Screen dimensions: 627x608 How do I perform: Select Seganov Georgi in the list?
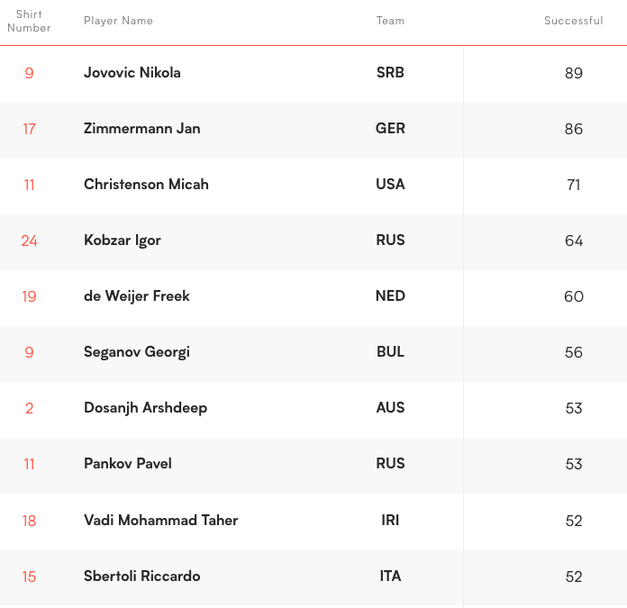pyautogui.click(x=136, y=353)
